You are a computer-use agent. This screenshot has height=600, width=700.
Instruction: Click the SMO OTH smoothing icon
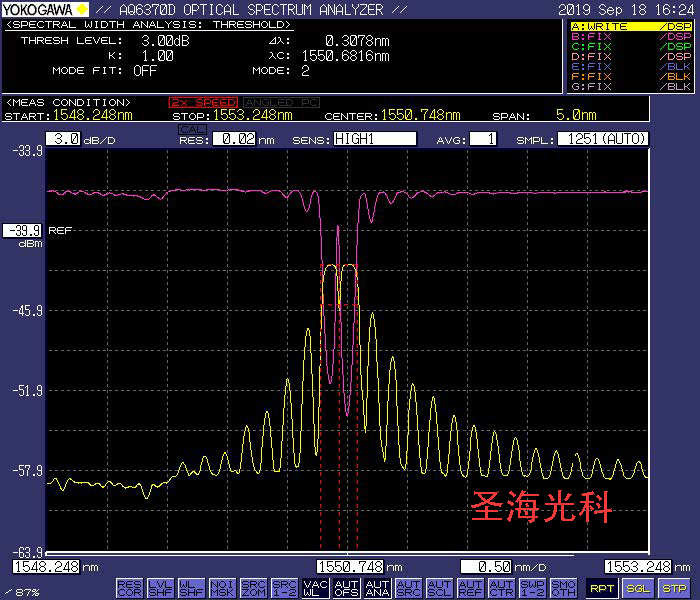(563, 588)
